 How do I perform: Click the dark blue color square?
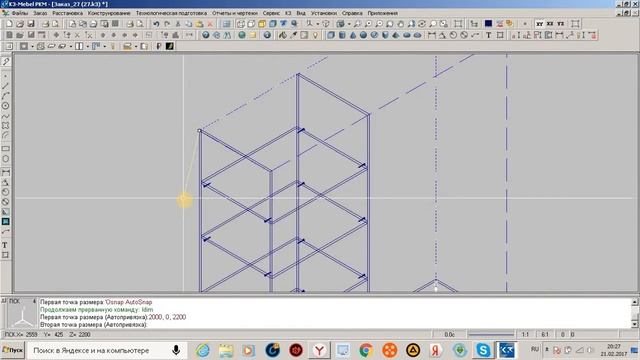click(x=488, y=24)
